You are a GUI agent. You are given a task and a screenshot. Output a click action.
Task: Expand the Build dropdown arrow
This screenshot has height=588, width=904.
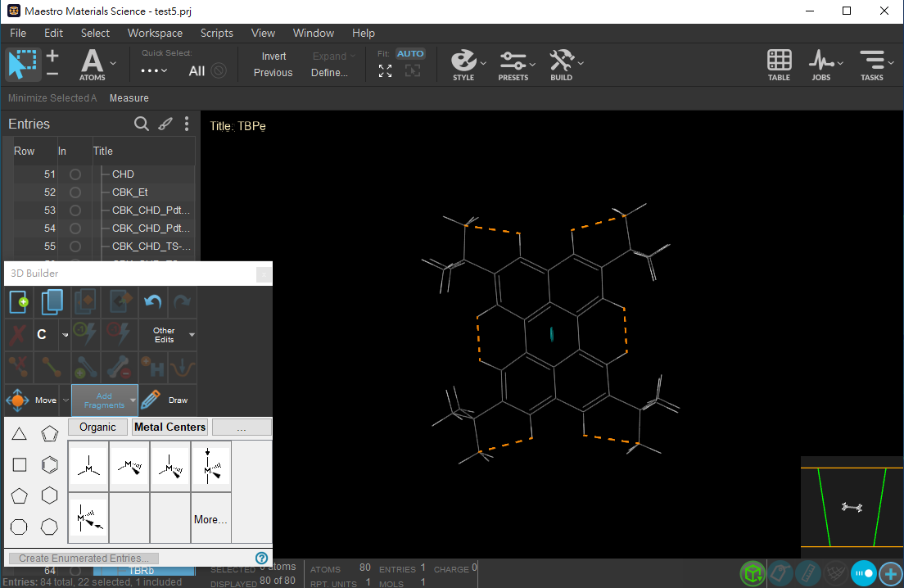[581, 63]
